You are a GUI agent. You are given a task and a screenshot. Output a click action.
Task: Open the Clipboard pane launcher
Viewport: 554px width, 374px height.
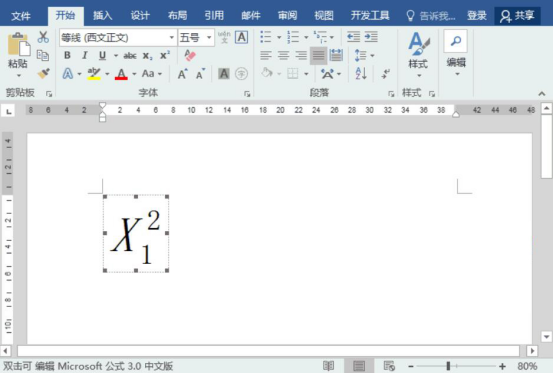pos(49,94)
